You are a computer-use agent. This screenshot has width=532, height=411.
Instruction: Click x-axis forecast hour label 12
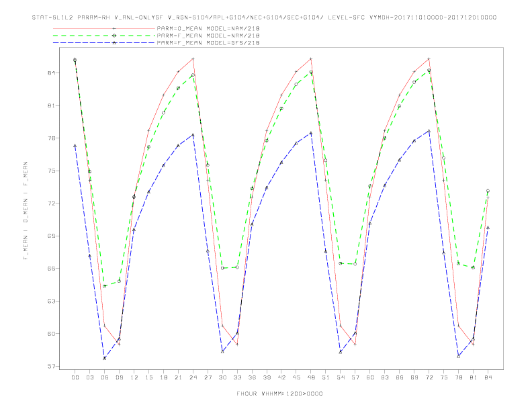[134, 377]
